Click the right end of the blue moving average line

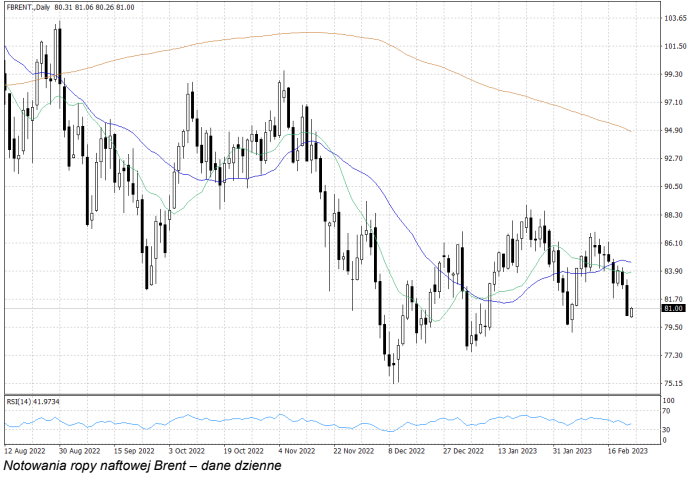tap(629, 262)
